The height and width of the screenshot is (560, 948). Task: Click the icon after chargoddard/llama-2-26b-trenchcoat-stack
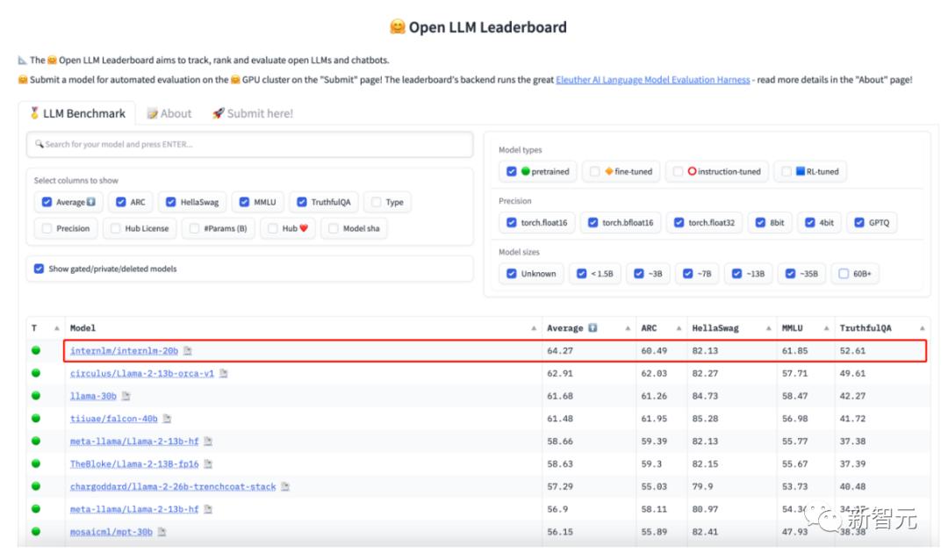coord(285,486)
